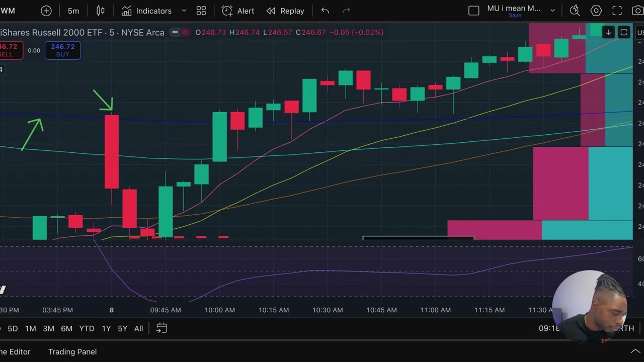Open the Indicators dialog

click(147, 11)
